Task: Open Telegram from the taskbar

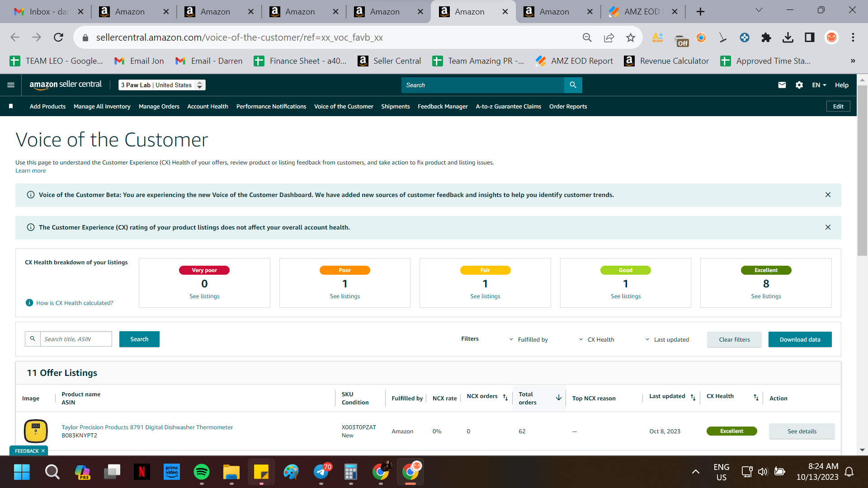Action: point(322,472)
